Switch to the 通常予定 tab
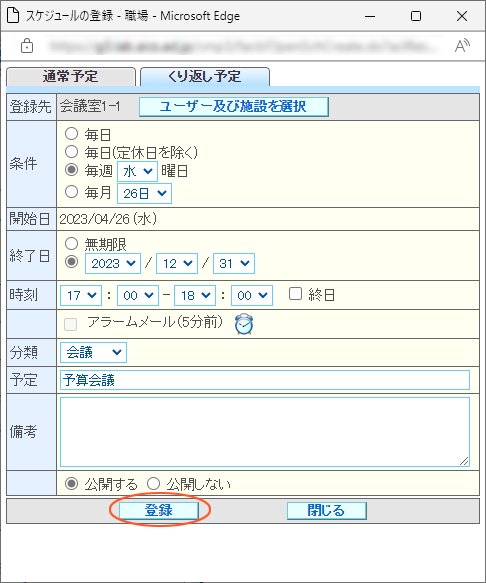 [71, 77]
